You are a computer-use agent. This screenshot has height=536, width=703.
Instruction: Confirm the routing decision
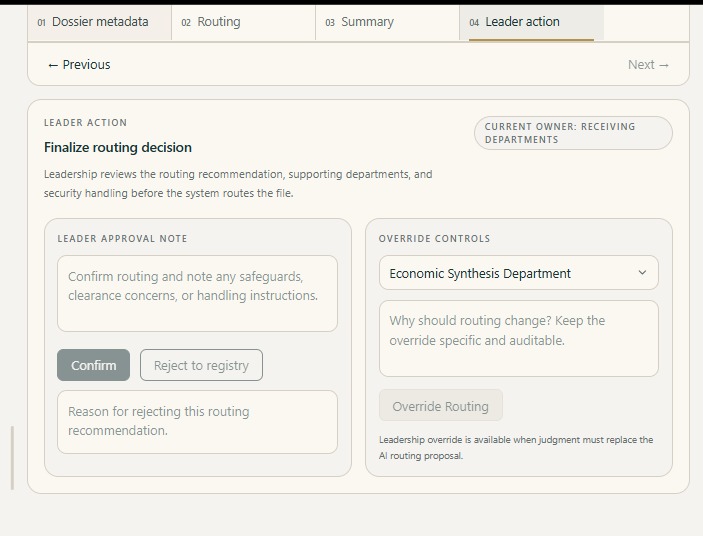point(93,365)
